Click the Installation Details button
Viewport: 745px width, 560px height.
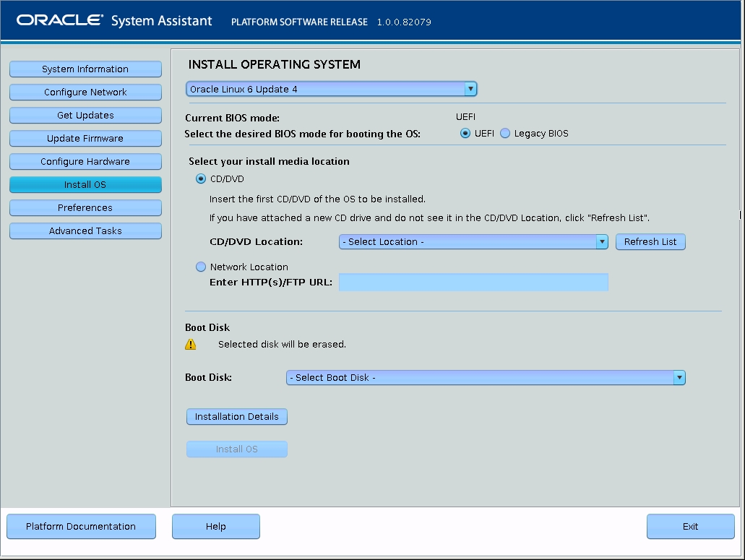tap(237, 417)
